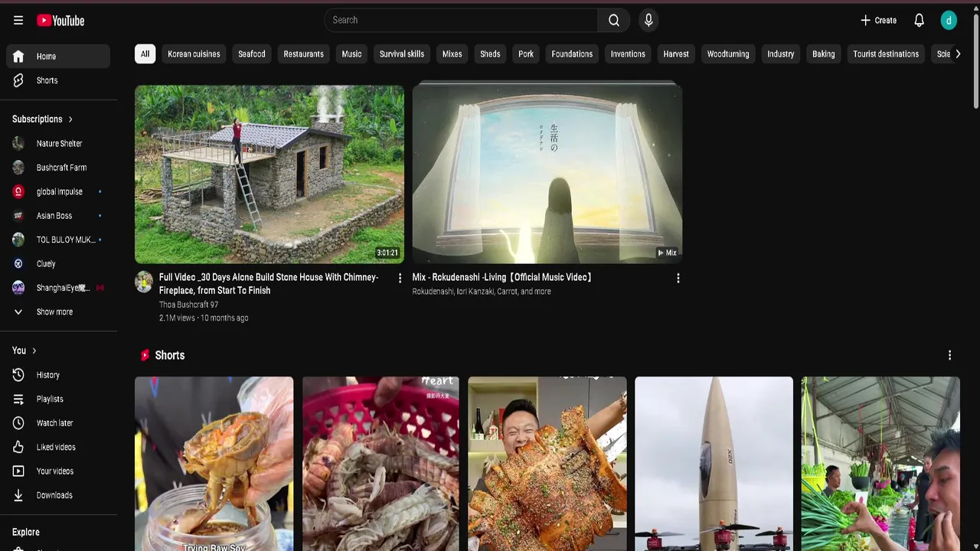Screen dimensions: 980x551
Task: Open Full Video 30 Days Alone title
Action: coord(269,284)
